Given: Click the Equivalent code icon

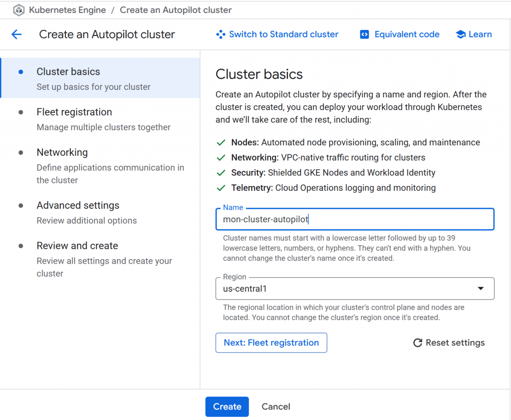Looking at the screenshot, I should click(364, 34).
